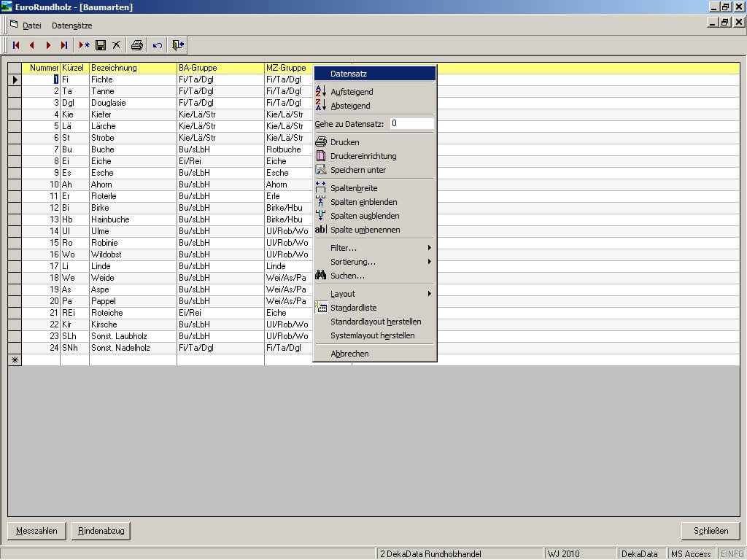The width and height of the screenshot is (747, 560).
Task: Go to next record toolbar arrow
Action: [x=48, y=45]
